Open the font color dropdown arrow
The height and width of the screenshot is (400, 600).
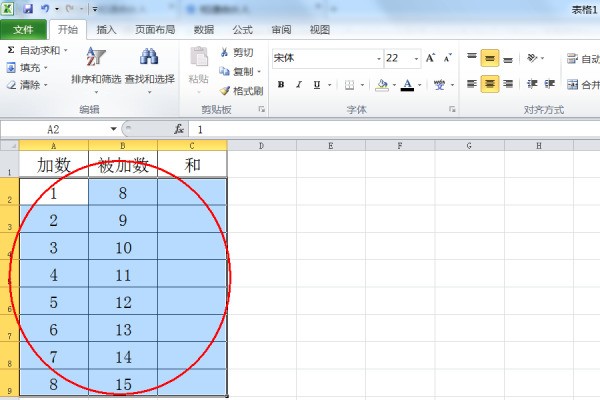click(420, 85)
